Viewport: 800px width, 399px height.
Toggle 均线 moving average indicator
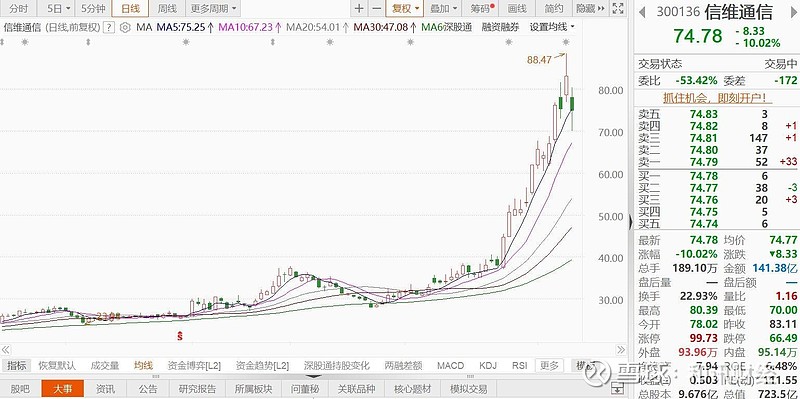[x=143, y=365]
